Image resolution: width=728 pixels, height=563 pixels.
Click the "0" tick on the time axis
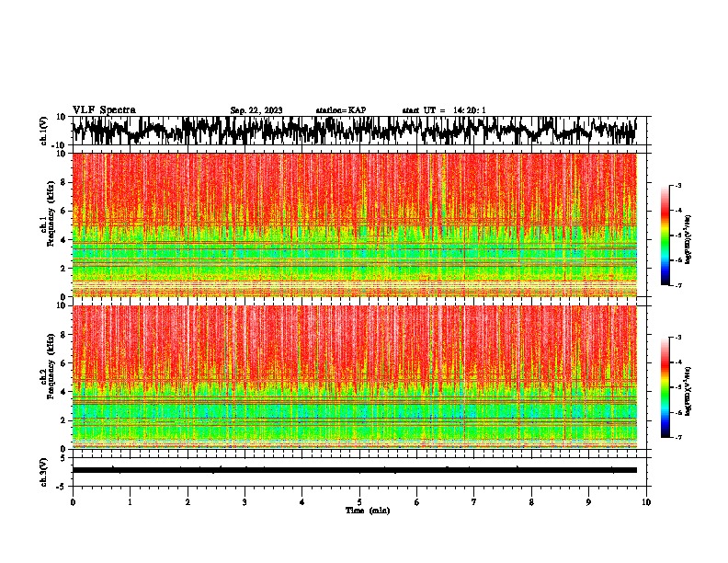(73, 502)
